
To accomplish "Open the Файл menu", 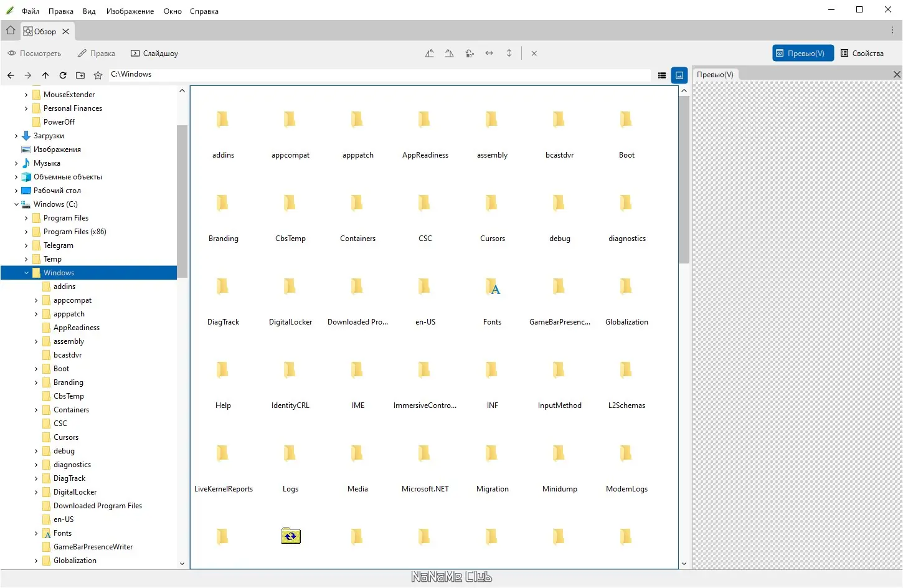I will click(31, 11).
